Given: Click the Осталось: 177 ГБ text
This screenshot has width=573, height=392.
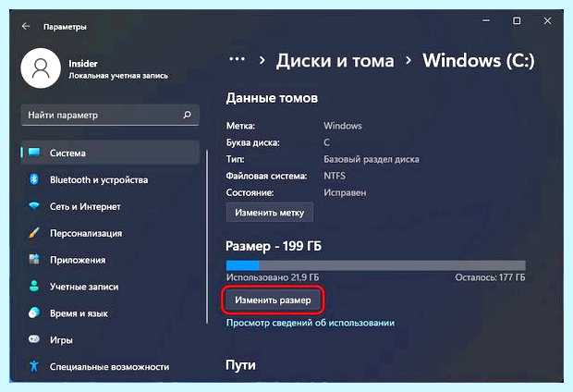Looking at the screenshot, I should [490, 277].
